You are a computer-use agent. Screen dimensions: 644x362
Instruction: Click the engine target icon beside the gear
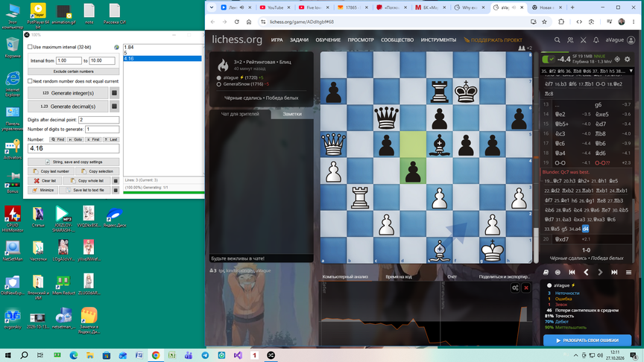click(x=617, y=59)
